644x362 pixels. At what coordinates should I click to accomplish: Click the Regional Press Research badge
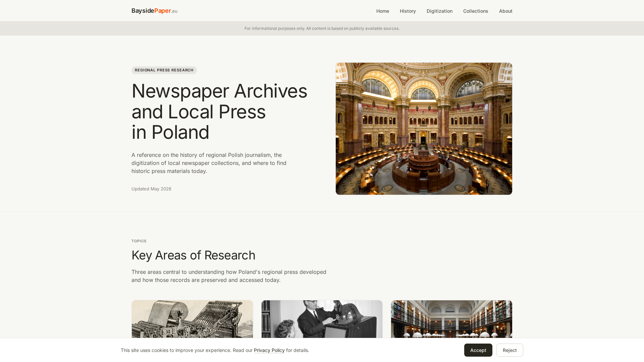[x=164, y=70]
